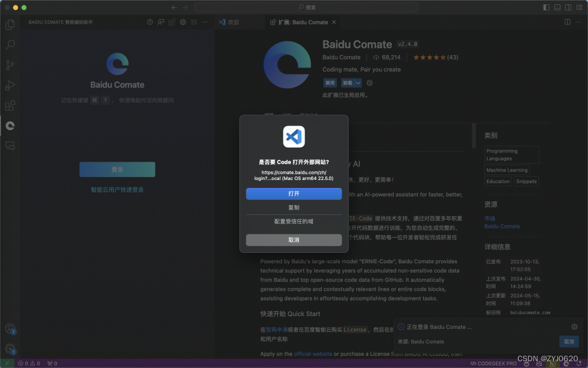Click the clear list icon in Comate header
Image resolution: width=588 pixels, height=368 pixels.
[194, 22]
